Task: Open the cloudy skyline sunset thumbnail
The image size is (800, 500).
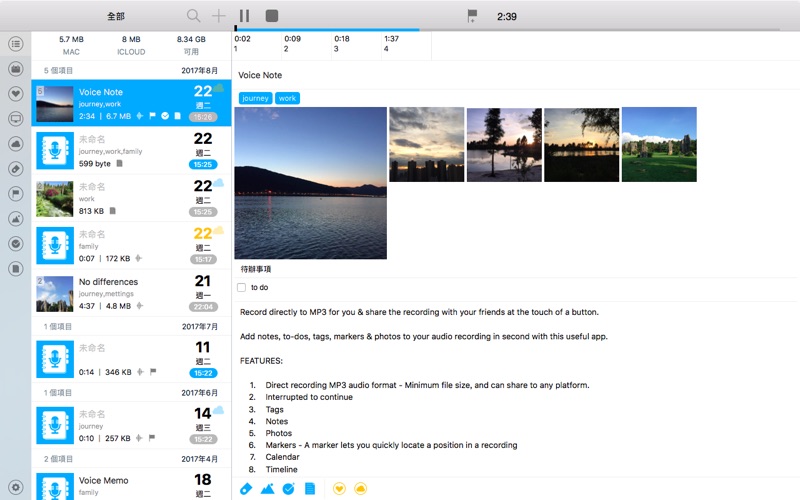Action: coord(427,144)
